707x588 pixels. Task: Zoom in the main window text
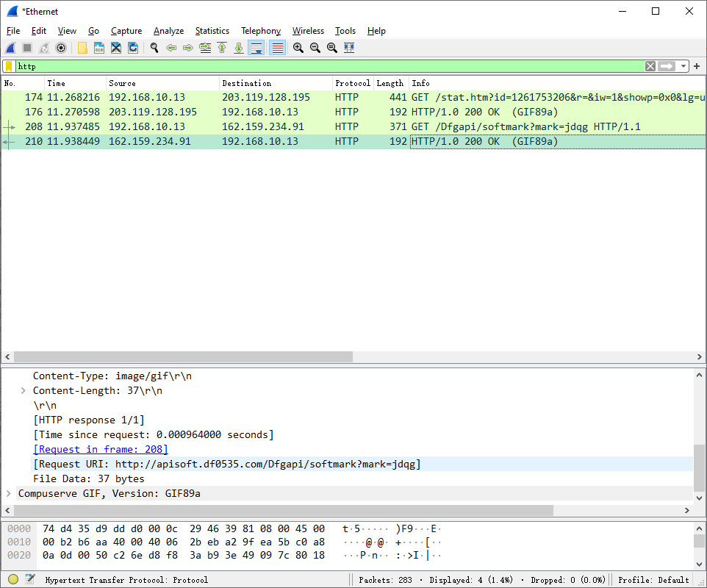click(x=298, y=48)
